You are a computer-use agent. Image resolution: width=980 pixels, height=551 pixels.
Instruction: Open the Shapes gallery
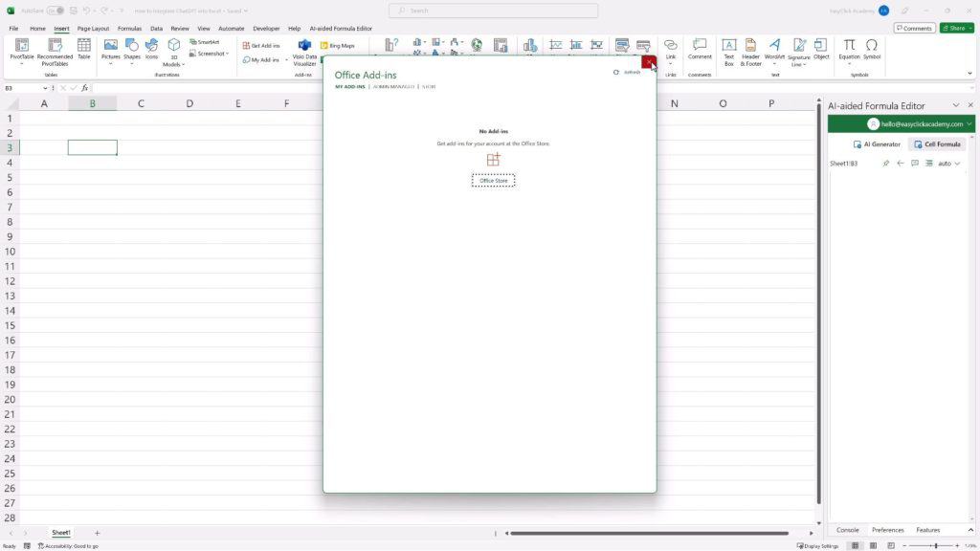pos(132,52)
